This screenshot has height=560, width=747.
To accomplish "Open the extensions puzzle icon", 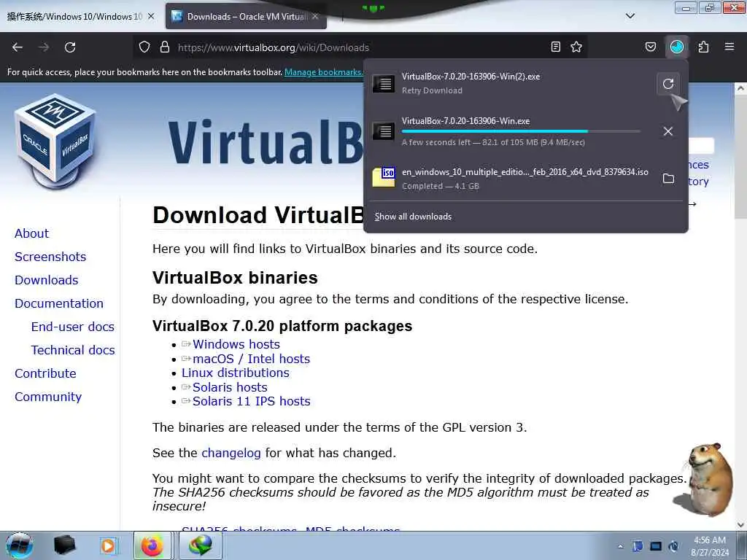I will click(703, 47).
